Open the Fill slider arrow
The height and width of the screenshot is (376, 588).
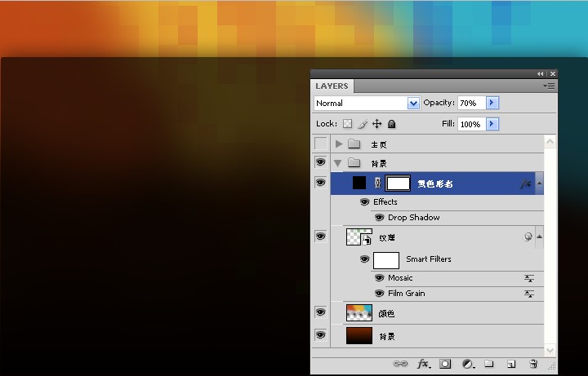(492, 124)
